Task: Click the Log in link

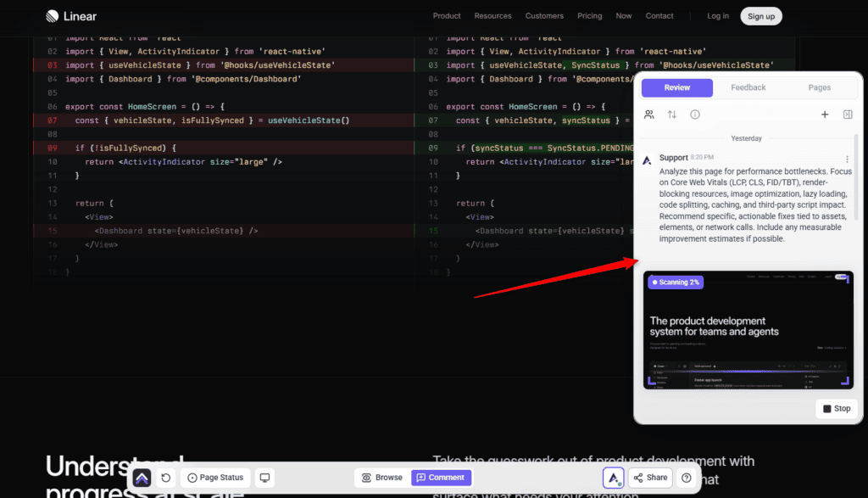Action: (x=717, y=16)
